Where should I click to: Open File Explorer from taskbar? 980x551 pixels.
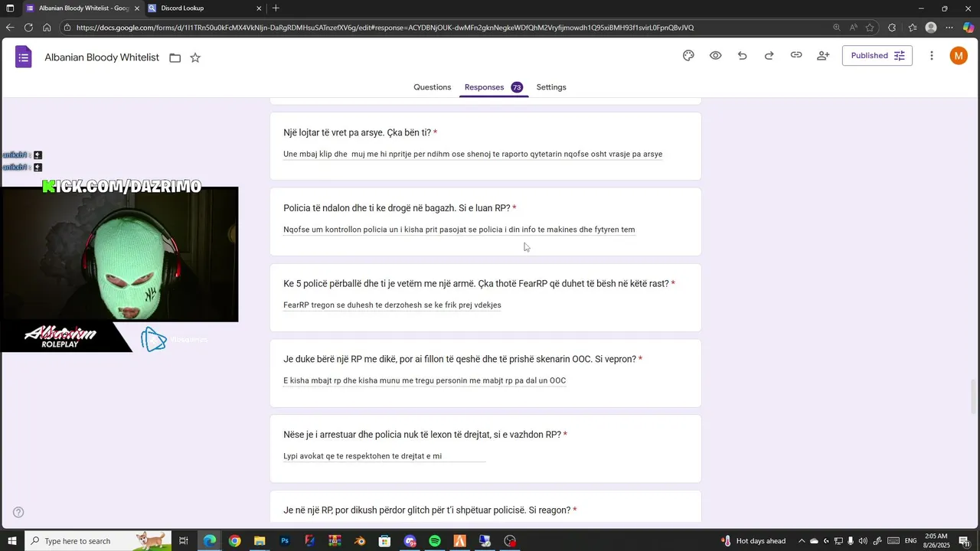coord(260,541)
